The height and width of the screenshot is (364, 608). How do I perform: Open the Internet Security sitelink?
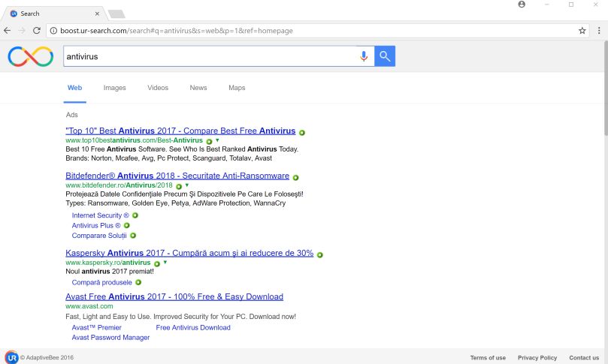100,215
